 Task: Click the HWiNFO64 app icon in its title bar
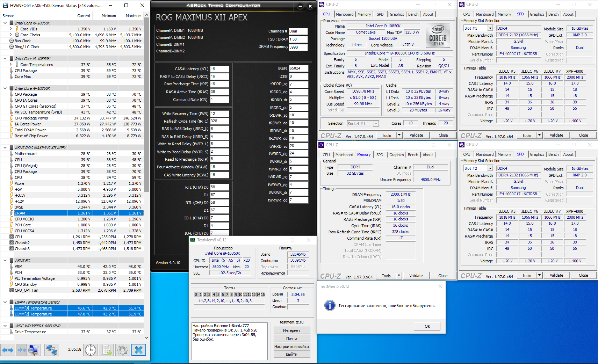click(5, 5)
